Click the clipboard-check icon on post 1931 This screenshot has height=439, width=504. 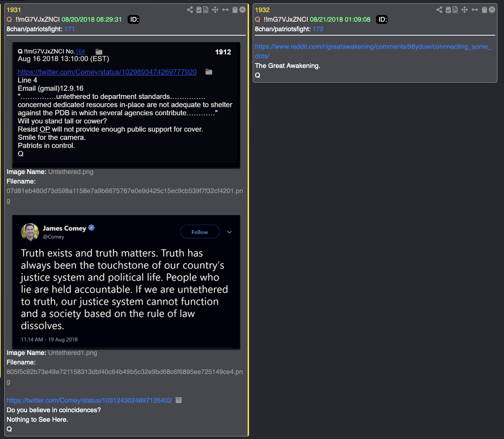tap(199, 10)
